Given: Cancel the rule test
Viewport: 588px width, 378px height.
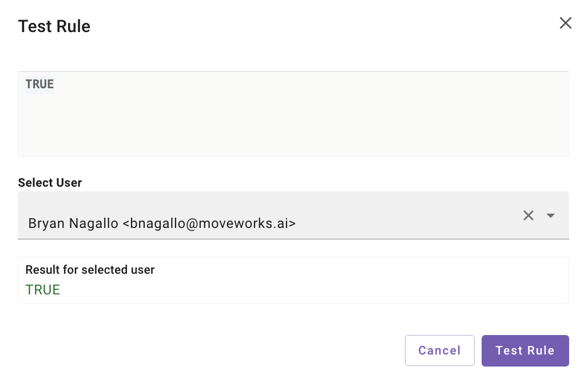Looking at the screenshot, I should [439, 350].
